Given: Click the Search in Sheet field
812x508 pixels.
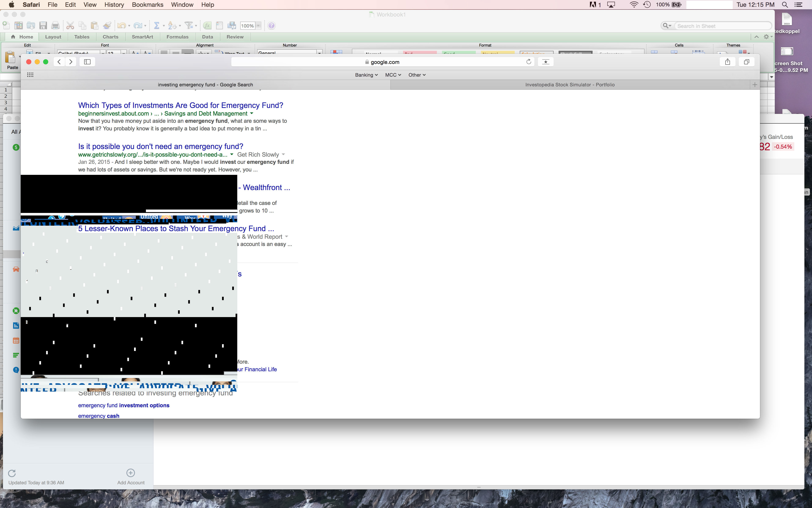Looking at the screenshot, I should pos(723,26).
